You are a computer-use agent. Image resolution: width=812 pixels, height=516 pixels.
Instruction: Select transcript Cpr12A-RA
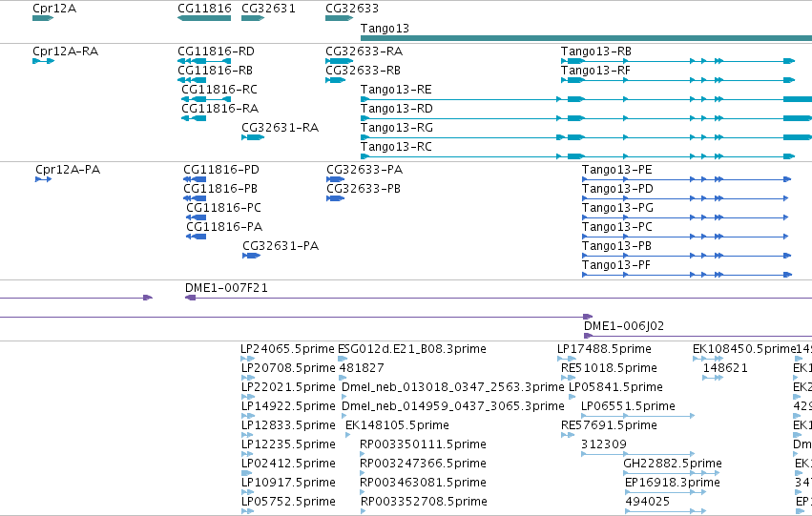(65, 52)
